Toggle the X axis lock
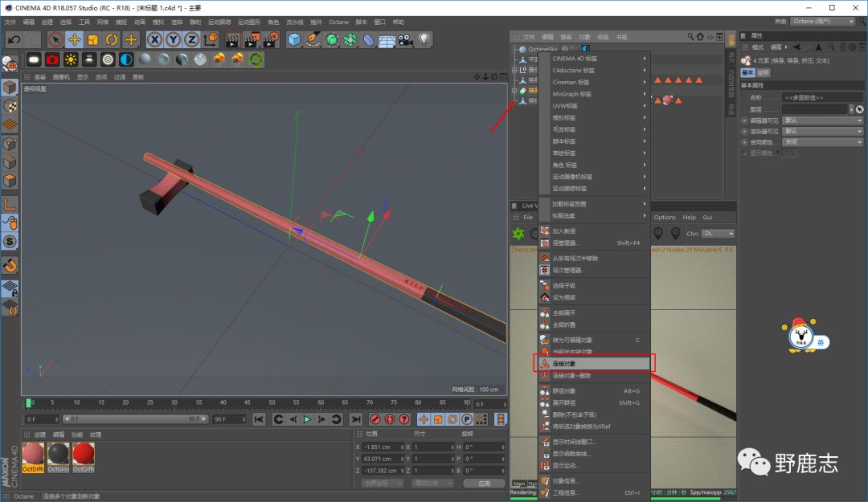 154,39
